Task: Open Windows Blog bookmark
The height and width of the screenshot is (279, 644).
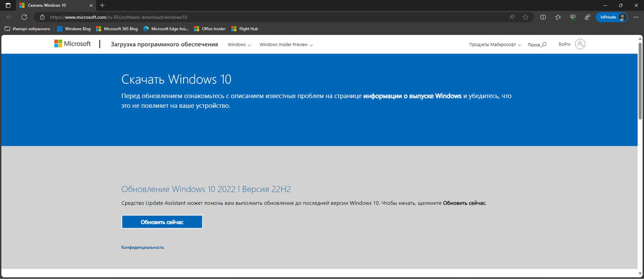Action: 74,29
